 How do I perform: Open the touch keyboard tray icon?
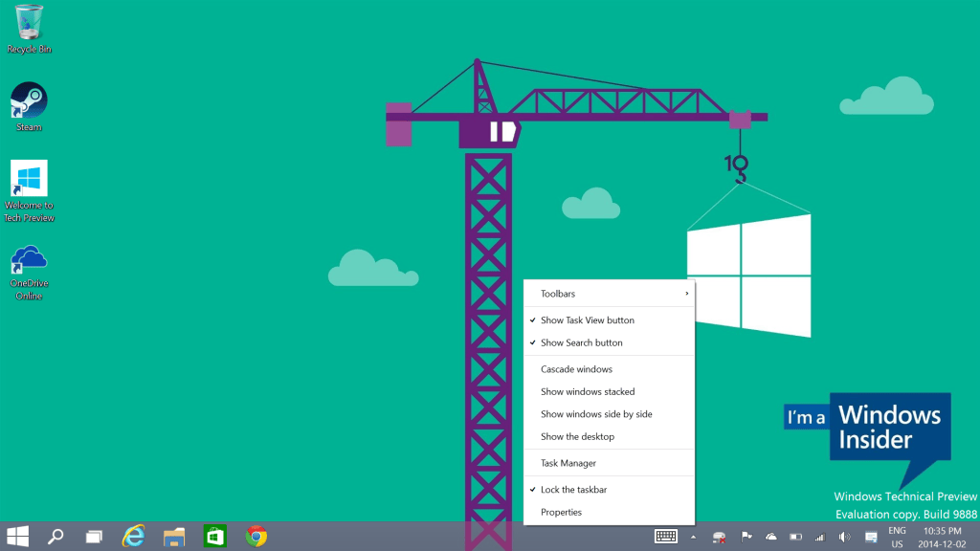[666, 536]
